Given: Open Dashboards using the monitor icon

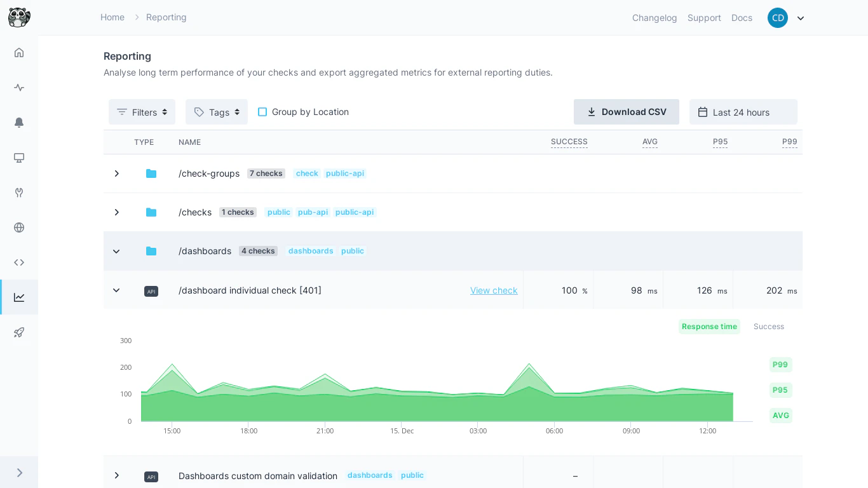Looking at the screenshot, I should (19, 158).
